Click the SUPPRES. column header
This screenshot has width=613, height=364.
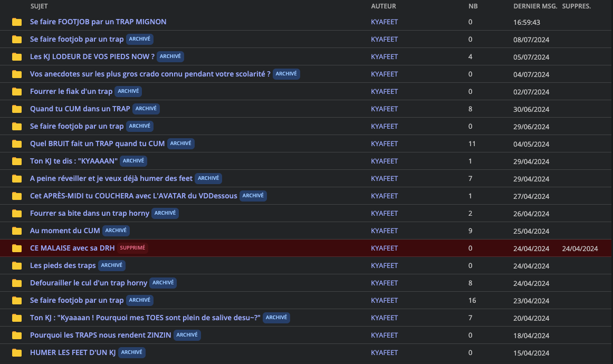[x=576, y=6]
